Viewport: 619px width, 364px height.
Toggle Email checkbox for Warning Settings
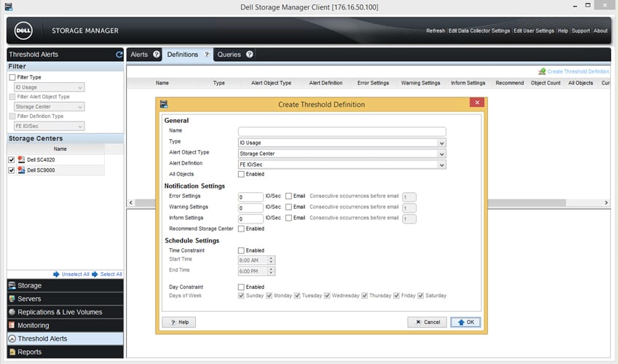click(x=288, y=207)
